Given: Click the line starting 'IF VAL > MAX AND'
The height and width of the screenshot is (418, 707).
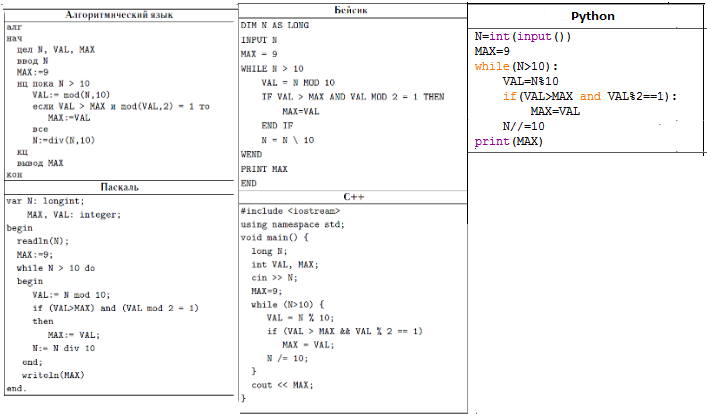Looking at the screenshot, I should coord(353,96).
